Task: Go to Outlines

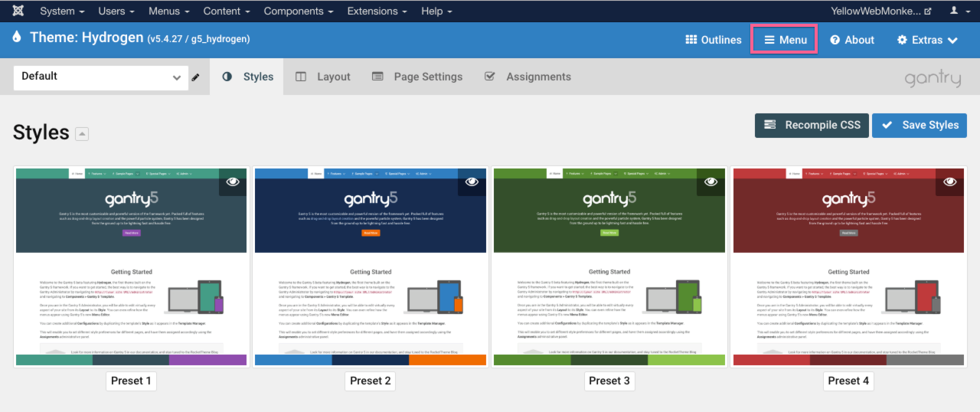Action: coord(714,40)
